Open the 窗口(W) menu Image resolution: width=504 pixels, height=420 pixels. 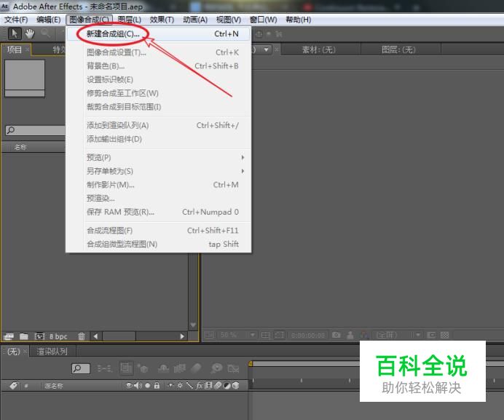click(263, 20)
